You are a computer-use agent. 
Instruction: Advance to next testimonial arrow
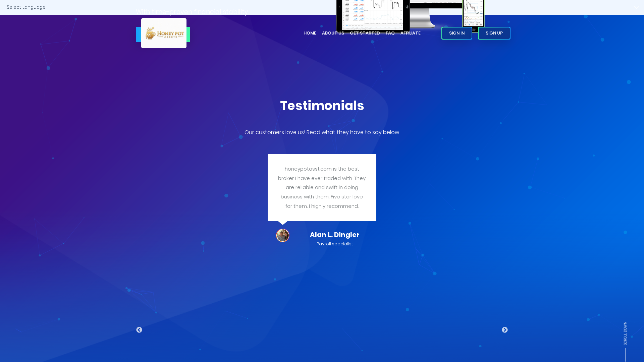505,330
